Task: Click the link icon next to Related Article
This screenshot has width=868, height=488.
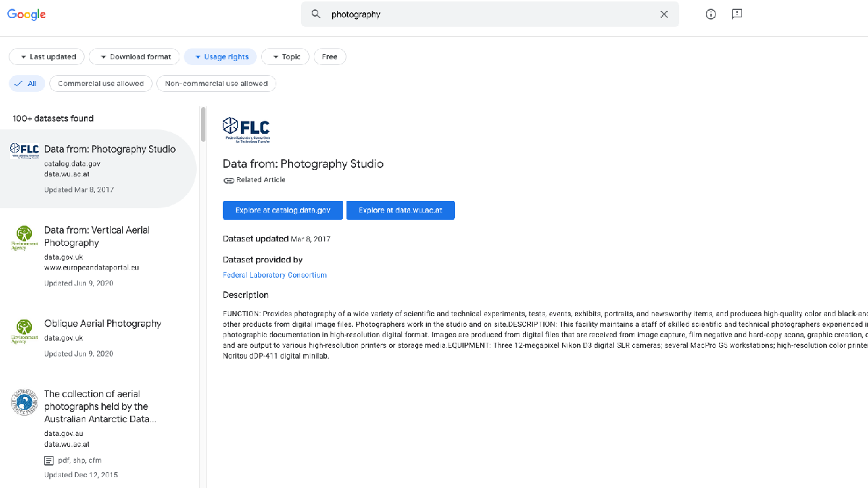Action: coord(229,179)
